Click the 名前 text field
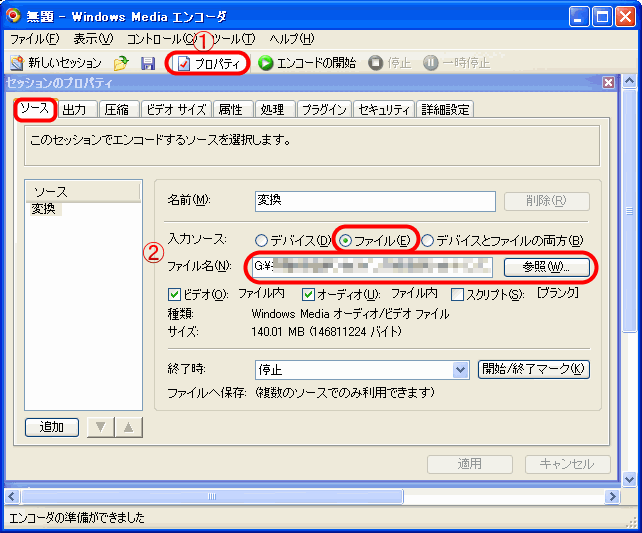Screen dimensions: 642x533 point(373,201)
